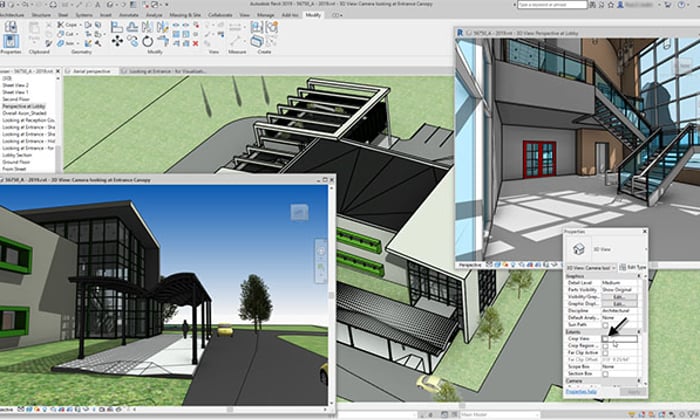Toggle the Sun Path checkbox

coord(606,325)
